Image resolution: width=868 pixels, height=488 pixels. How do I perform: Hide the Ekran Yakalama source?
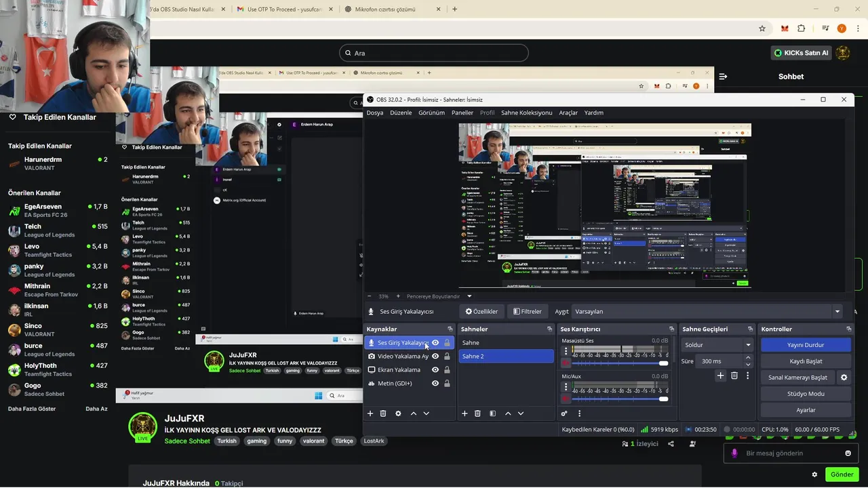[x=435, y=370]
